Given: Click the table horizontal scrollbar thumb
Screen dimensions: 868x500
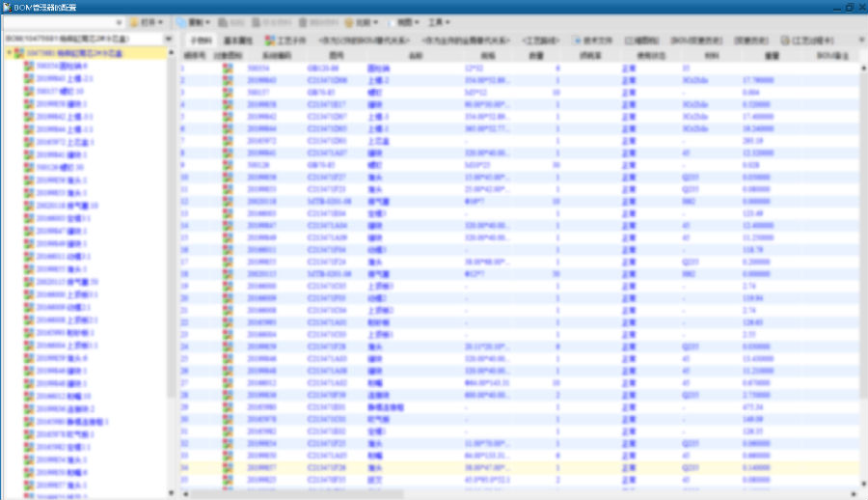Looking at the screenshot, I should tap(297, 494).
